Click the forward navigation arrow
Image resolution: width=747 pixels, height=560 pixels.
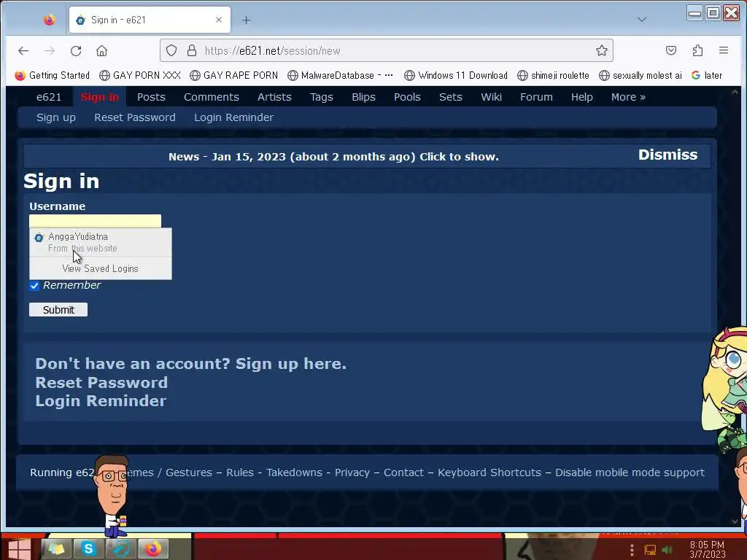click(x=49, y=50)
